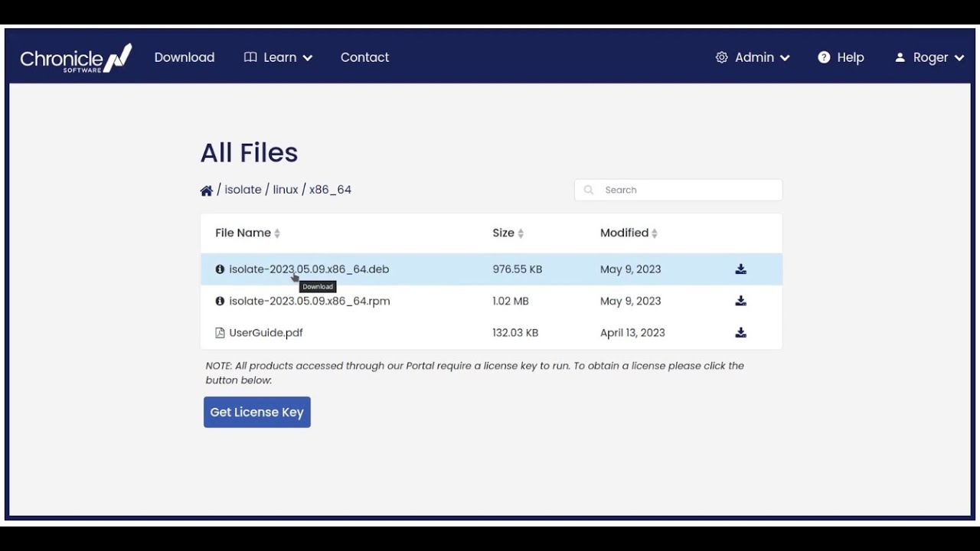The width and height of the screenshot is (980, 551).
Task: Click the April 13, 2023 date cell
Action: click(632, 333)
